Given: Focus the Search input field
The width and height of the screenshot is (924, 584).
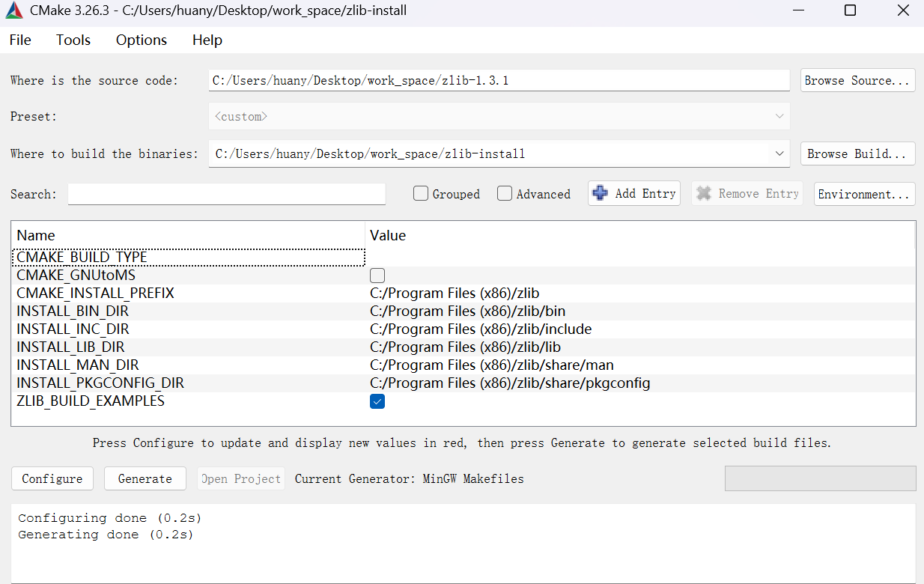Looking at the screenshot, I should point(227,194).
